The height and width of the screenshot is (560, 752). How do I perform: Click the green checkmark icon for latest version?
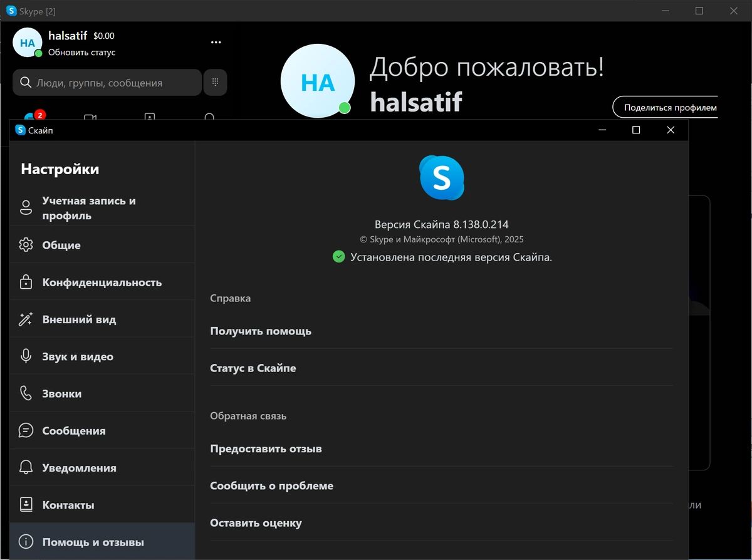click(338, 256)
